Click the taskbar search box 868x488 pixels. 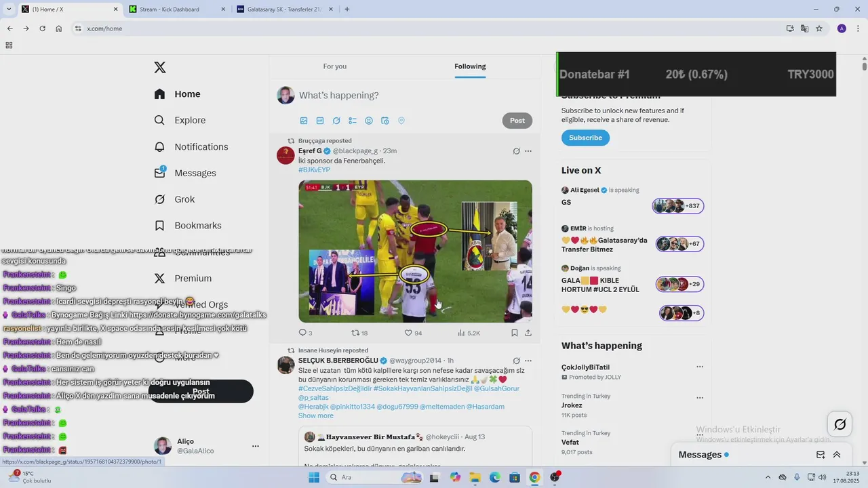click(x=374, y=477)
